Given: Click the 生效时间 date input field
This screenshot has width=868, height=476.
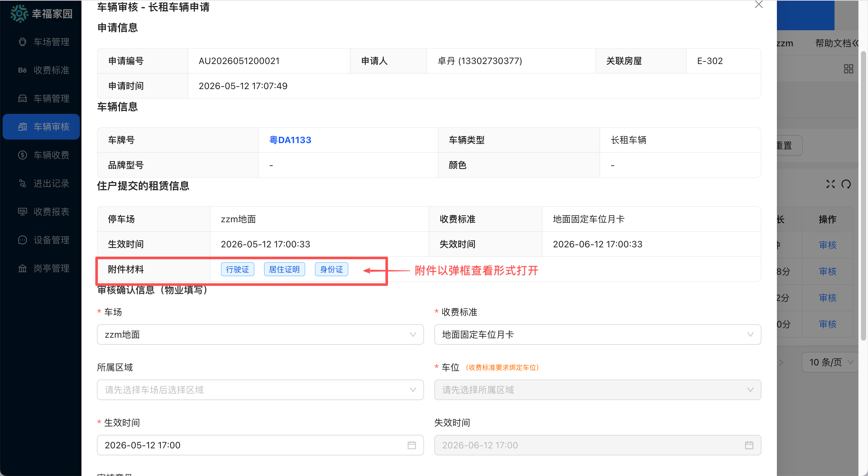Looking at the screenshot, I should (260, 445).
